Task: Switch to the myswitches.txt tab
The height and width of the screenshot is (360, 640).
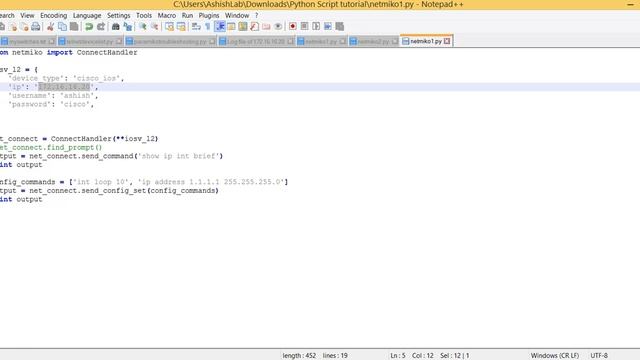Action: (x=27, y=42)
